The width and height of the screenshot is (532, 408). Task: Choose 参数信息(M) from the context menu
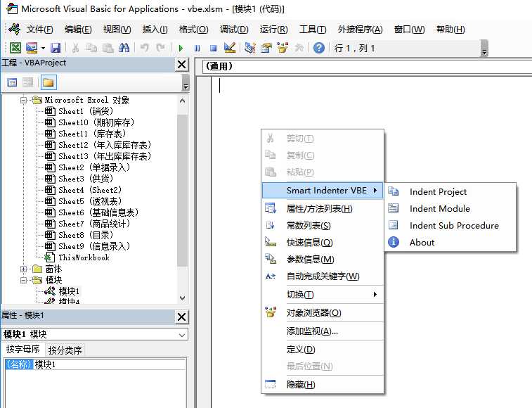pyautogui.click(x=323, y=260)
